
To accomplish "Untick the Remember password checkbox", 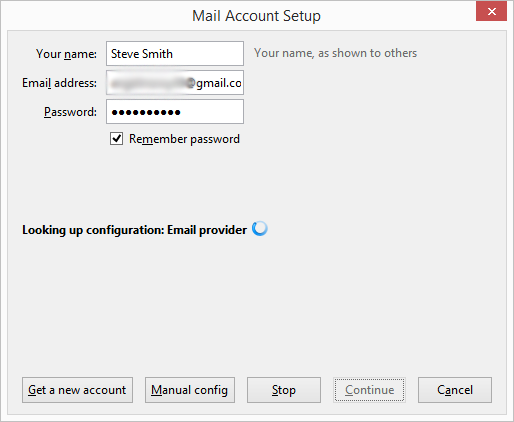I will pyautogui.click(x=116, y=138).
